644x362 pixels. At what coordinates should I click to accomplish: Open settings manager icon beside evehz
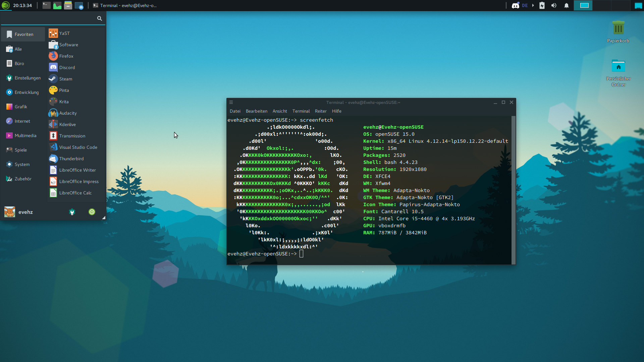pyautogui.click(x=72, y=212)
